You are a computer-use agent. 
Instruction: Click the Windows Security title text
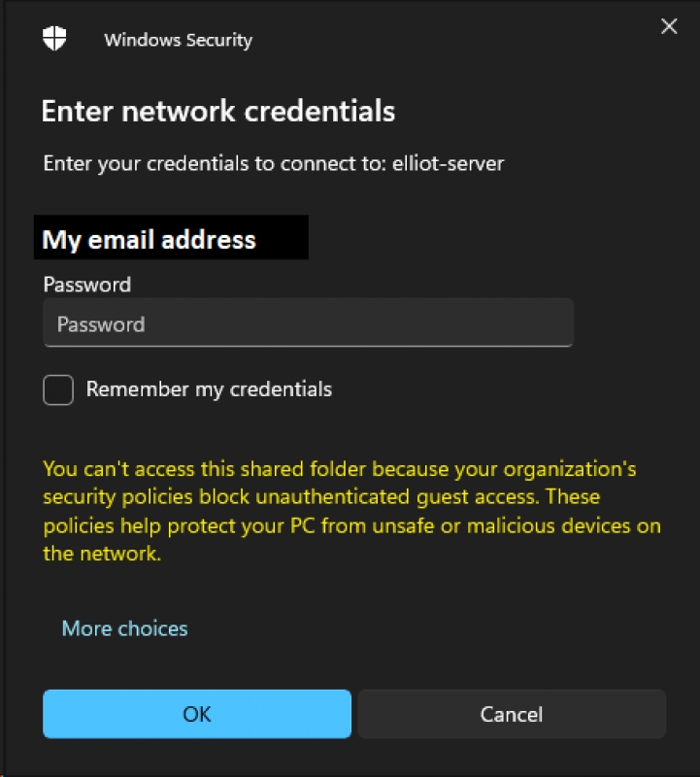(x=179, y=40)
